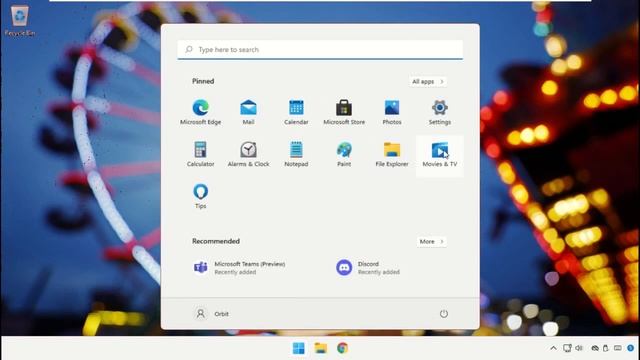
Task: Show hidden system tray icons
Action: point(553,348)
